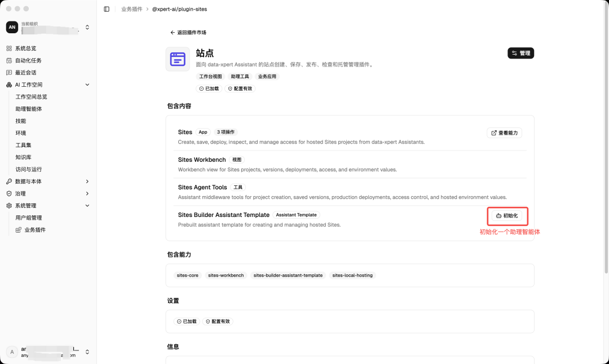Click the AN organization avatar

point(12,27)
